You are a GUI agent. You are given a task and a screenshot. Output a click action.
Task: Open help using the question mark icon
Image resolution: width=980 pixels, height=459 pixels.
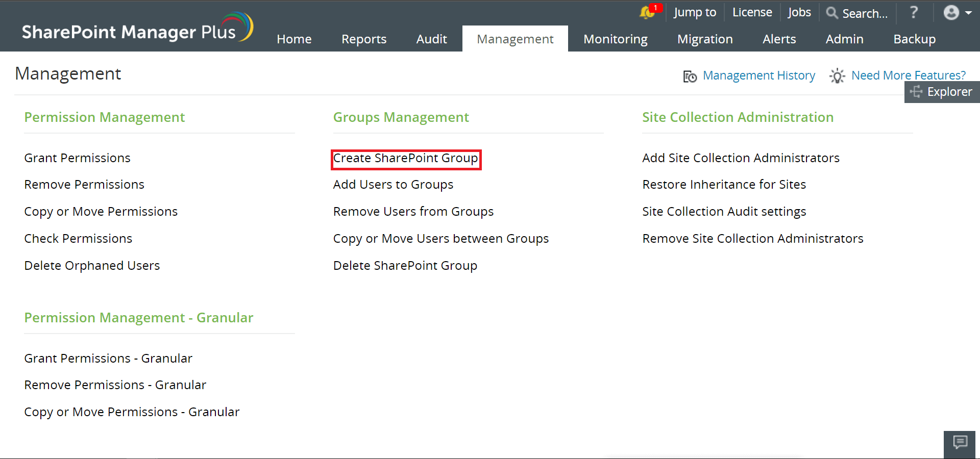click(913, 13)
